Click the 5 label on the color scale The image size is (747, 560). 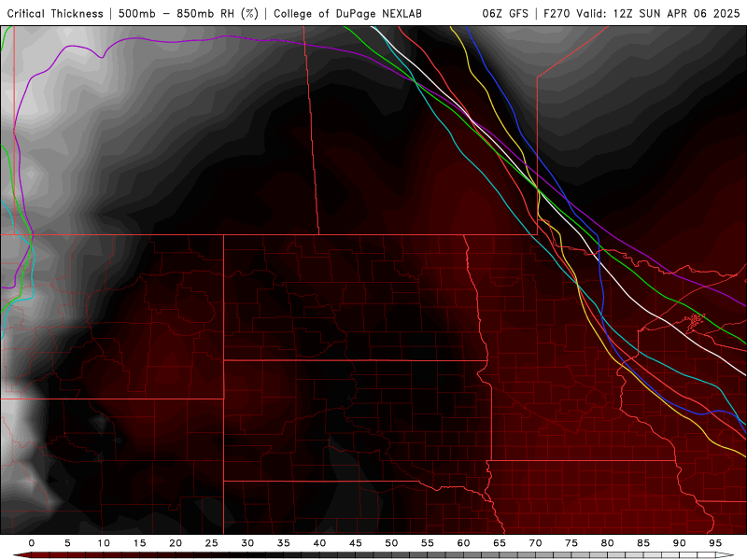[67, 543]
